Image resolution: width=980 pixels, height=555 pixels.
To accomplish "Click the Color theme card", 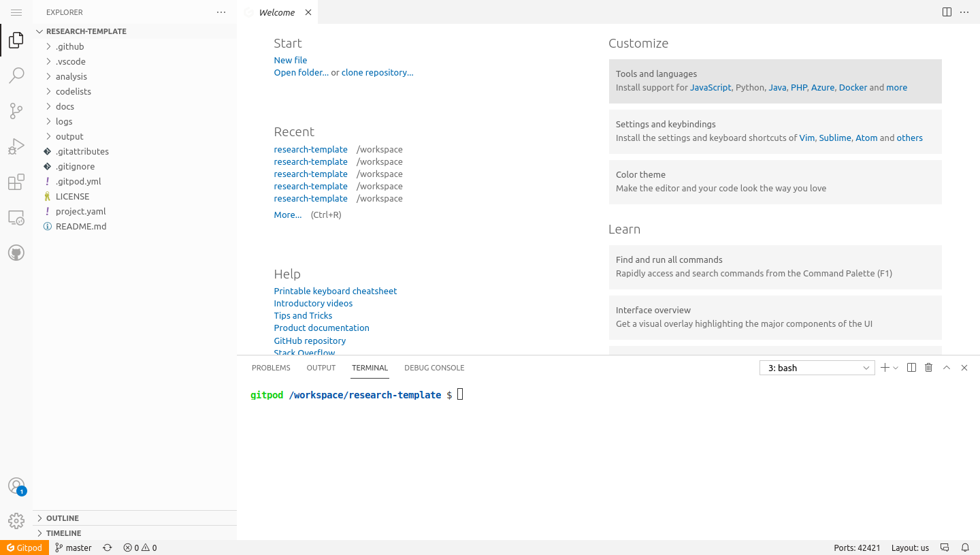I will pos(775,182).
